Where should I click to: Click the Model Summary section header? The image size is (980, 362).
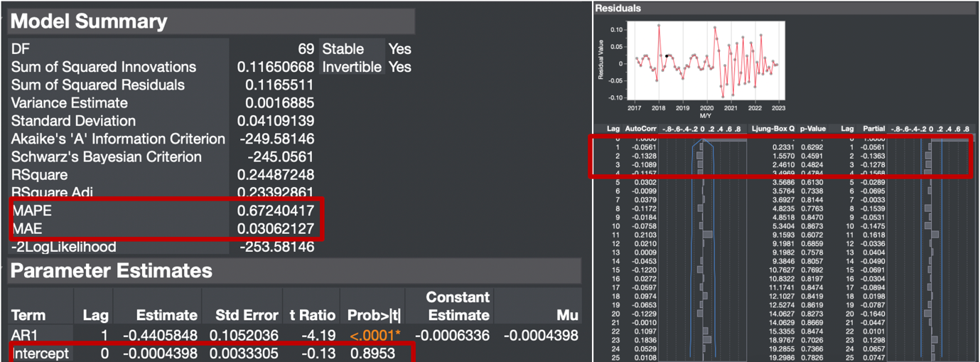[89, 21]
